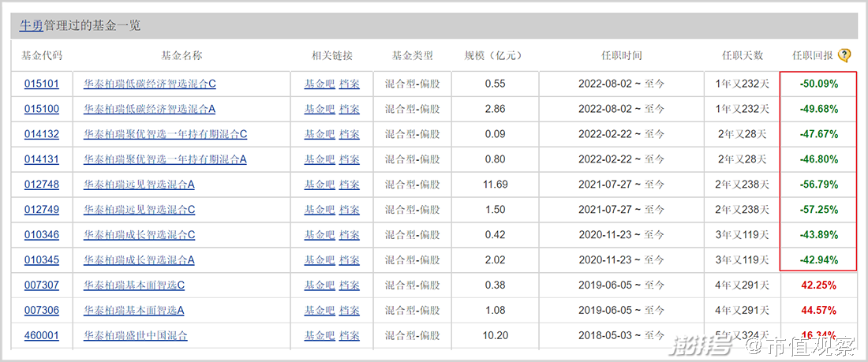Open fund code 460001 link

(x=42, y=335)
